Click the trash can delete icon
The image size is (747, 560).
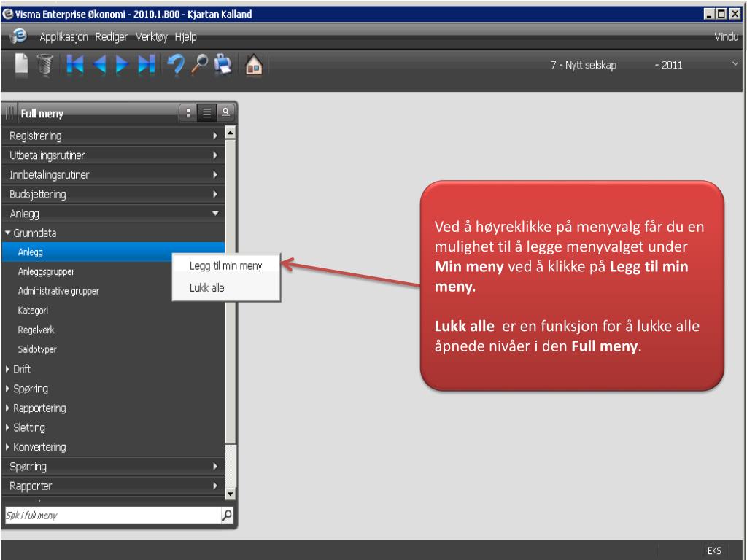tap(44, 65)
